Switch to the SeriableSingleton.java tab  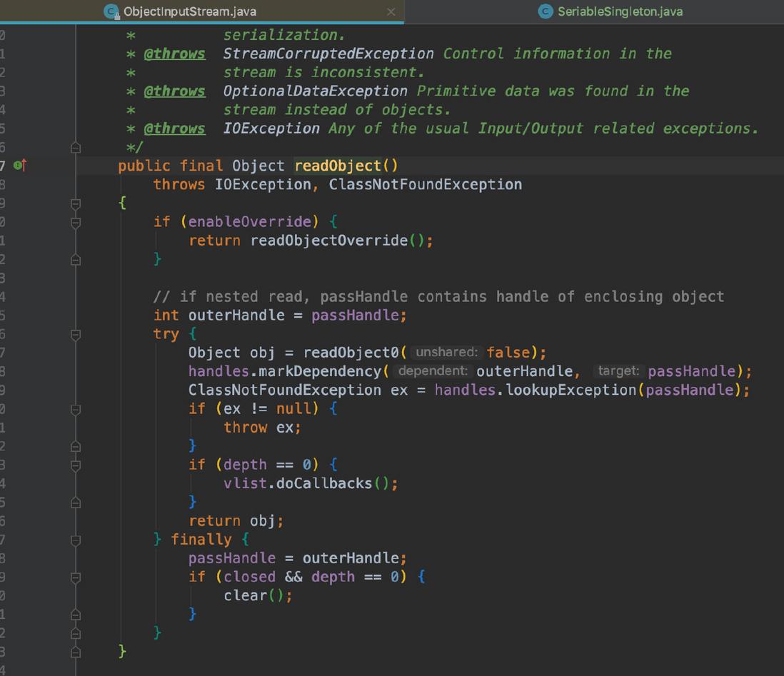(610, 11)
